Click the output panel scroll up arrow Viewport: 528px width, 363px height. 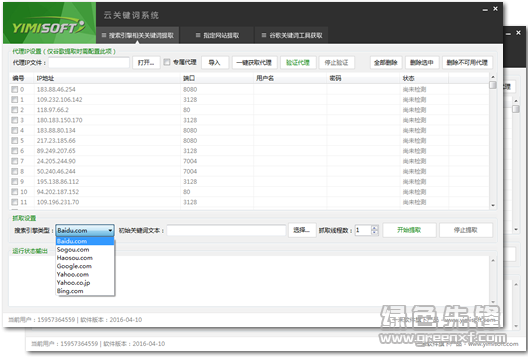pos(493,261)
